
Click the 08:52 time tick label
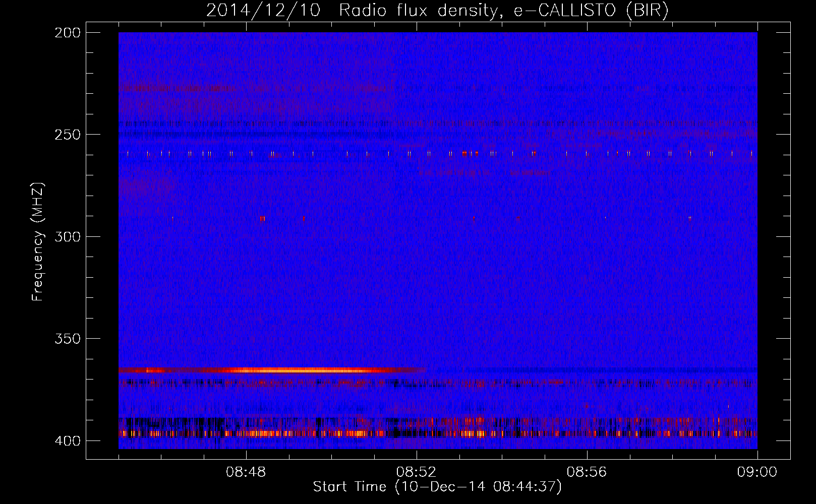click(417, 472)
